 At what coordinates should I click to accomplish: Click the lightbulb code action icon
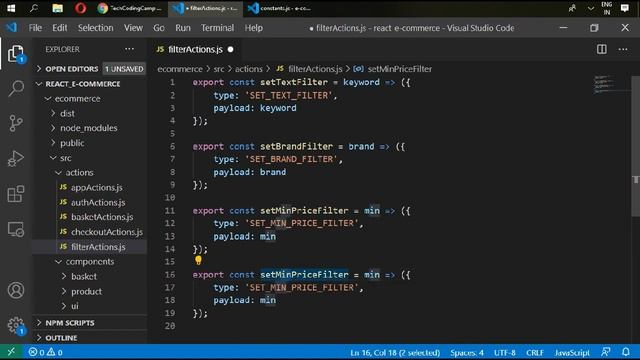(198, 260)
